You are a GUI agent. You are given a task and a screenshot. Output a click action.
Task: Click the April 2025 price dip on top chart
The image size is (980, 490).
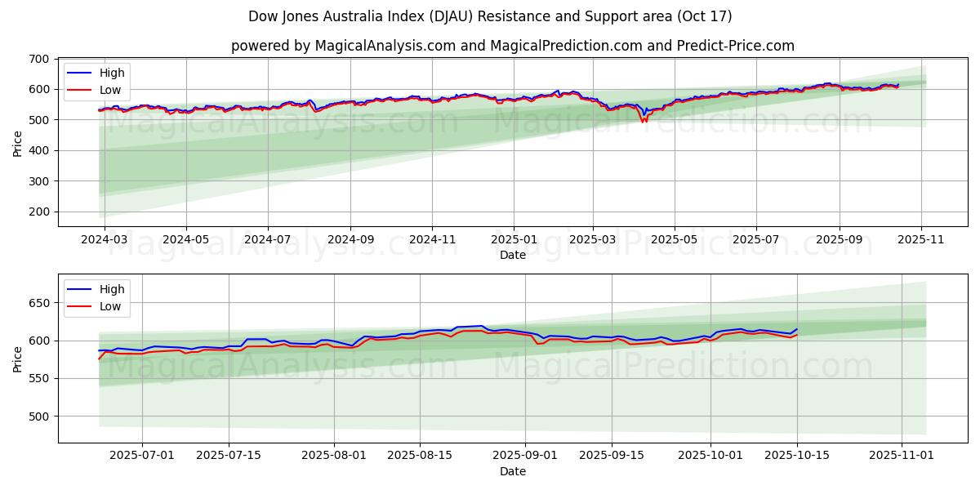pos(644,119)
